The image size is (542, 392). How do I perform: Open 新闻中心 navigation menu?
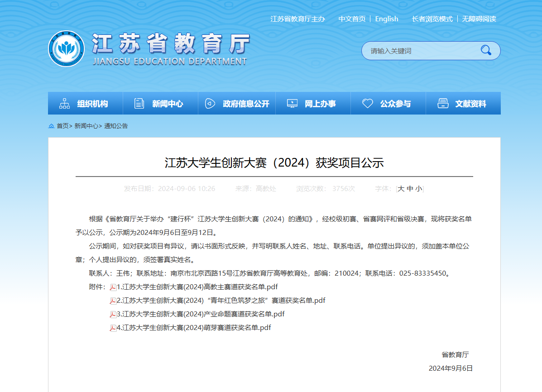(160, 104)
